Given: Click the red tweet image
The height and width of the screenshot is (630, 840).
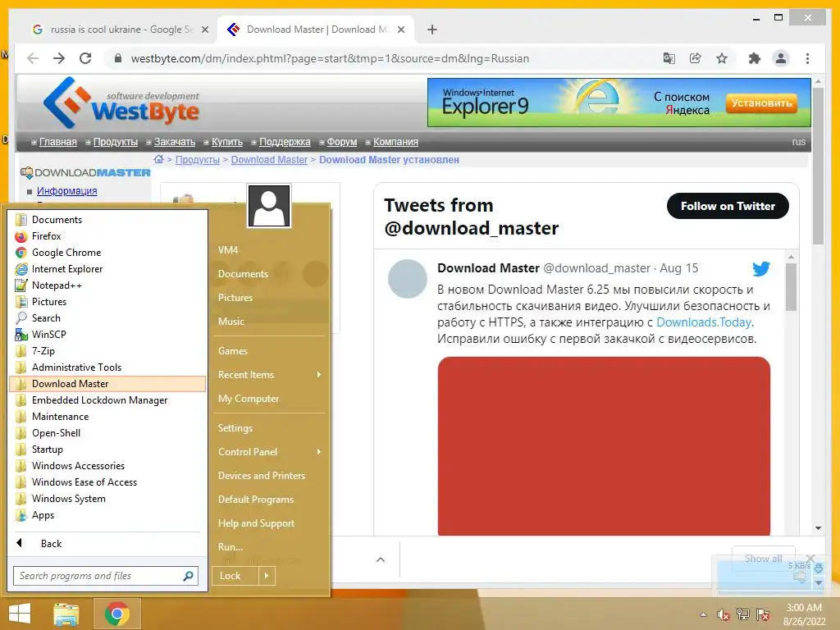Looking at the screenshot, I should 604,446.
